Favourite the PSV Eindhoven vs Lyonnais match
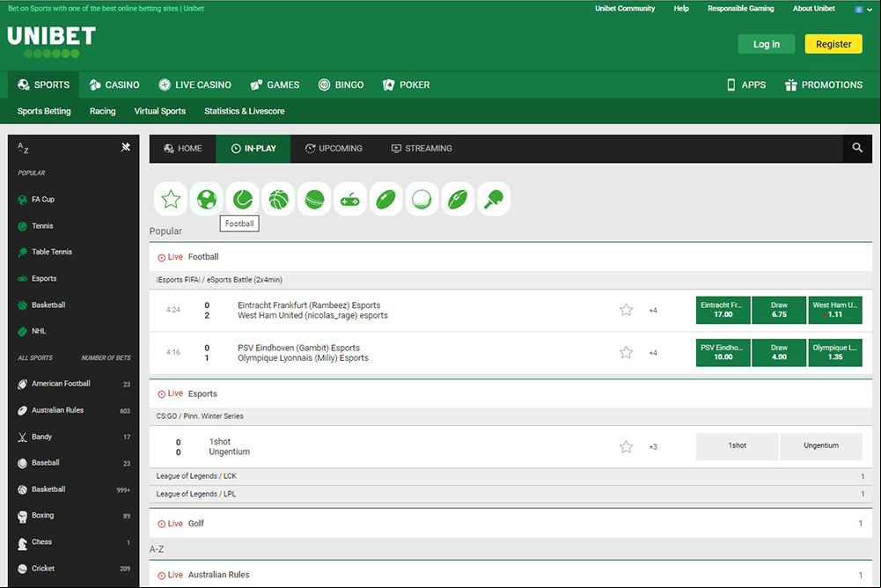Viewport: 881px width, 588px height. point(626,352)
